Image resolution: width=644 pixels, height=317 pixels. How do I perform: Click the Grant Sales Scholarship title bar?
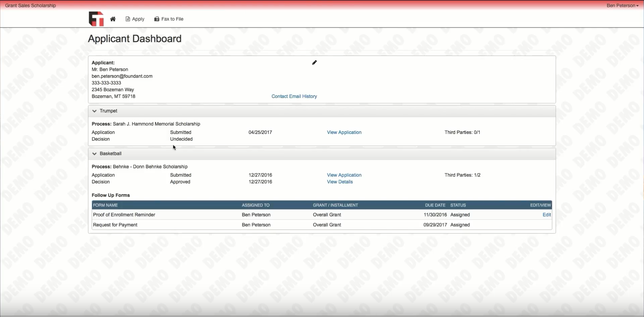[x=30, y=5]
